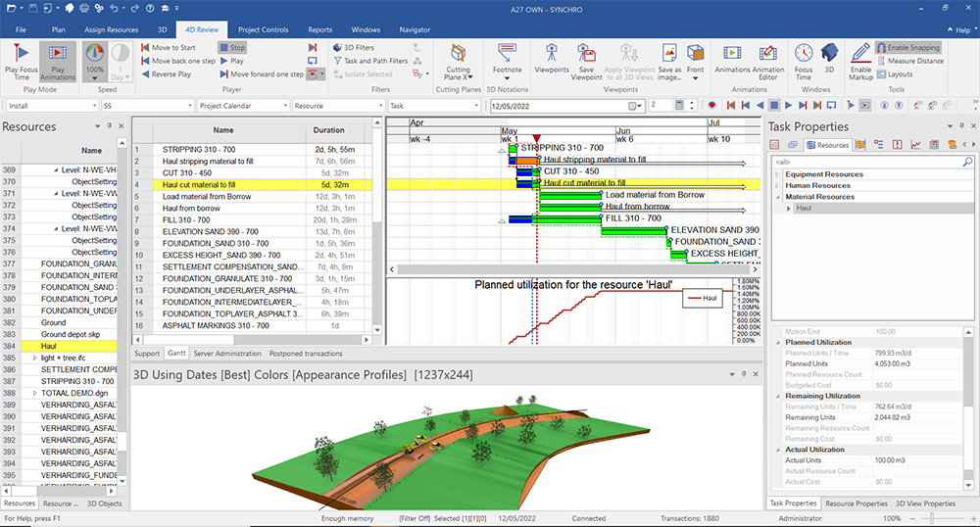Expand light + tree.ifc resource
Image resolution: width=980 pixels, height=527 pixels.
(35, 358)
